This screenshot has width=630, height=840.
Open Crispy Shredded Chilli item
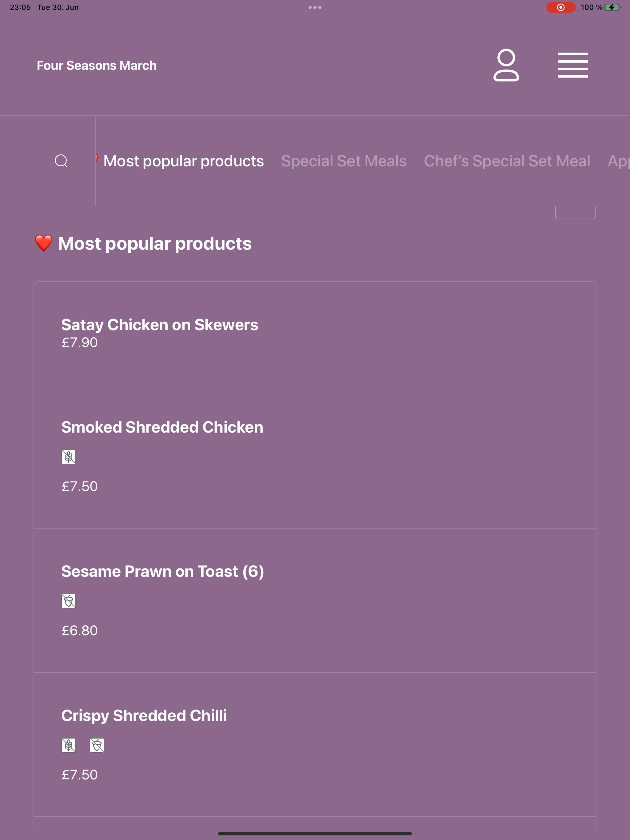tap(315, 745)
